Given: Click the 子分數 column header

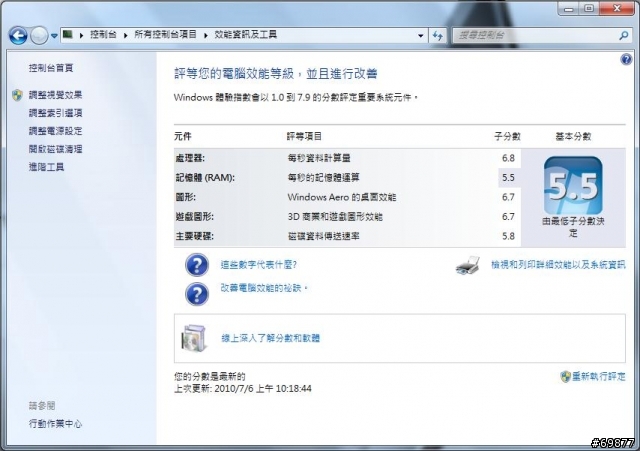Looking at the screenshot, I should pyautogui.click(x=507, y=136).
